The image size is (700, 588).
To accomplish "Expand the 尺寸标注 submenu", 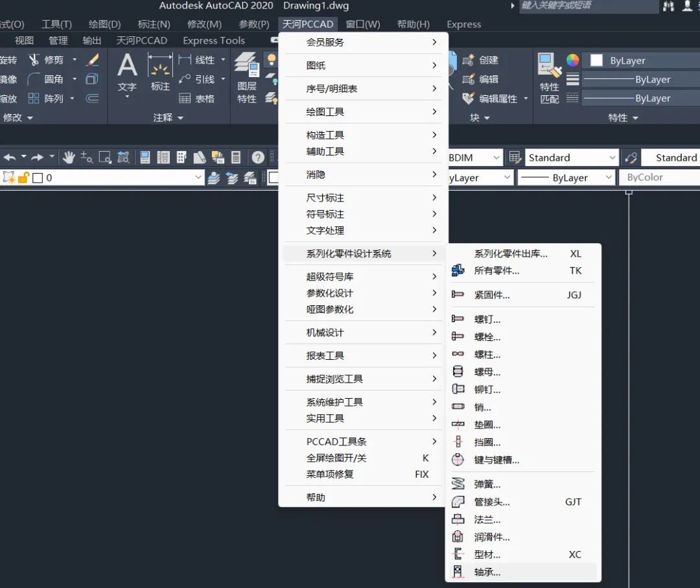I will (x=364, y=198).
